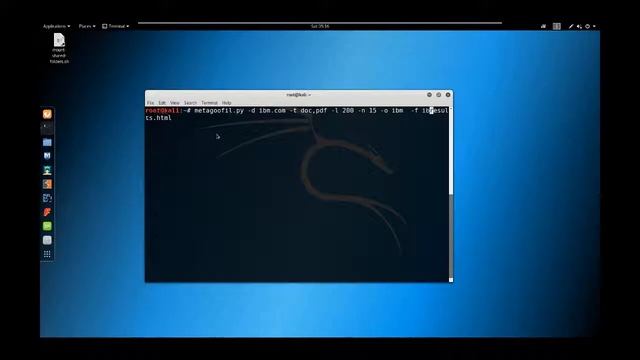Image resolution: width=640 pixels, height=360 pixels.
Task: Open the terminal's Terminal menu
Action: pos(209,103)
